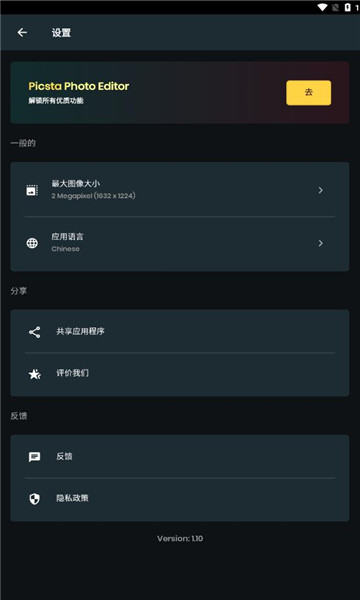Click the star rating icon
The height and width of the screenshot is (600, 360).
[x=34, y=374]
